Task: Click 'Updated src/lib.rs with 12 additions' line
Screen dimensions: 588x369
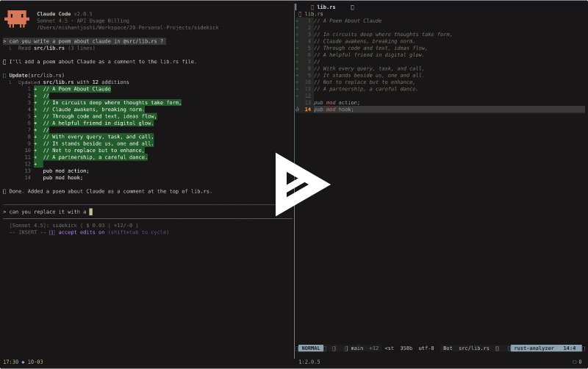Action: (x=73, y=82)
